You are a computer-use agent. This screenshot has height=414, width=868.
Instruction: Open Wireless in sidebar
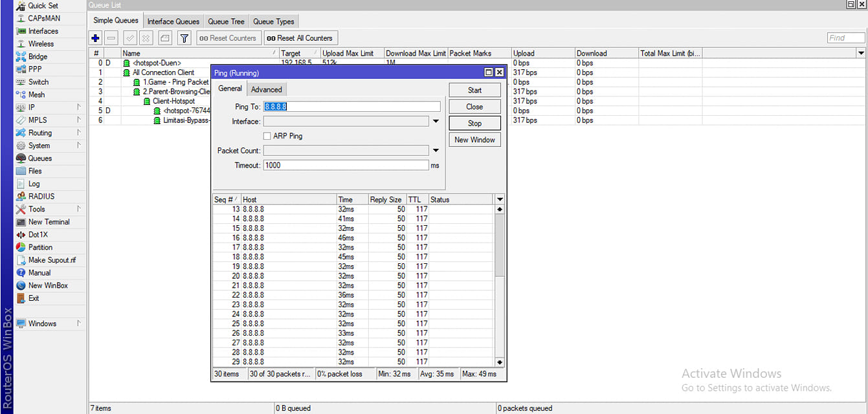click(41, 44)
